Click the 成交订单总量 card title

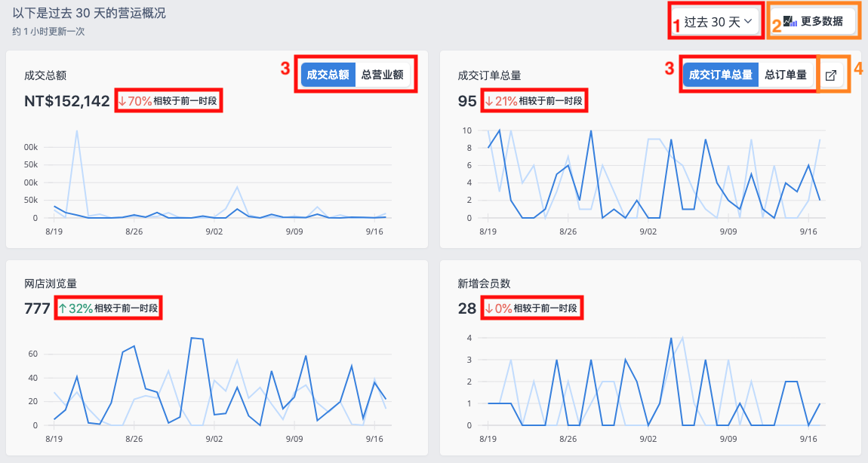(489, 75)
